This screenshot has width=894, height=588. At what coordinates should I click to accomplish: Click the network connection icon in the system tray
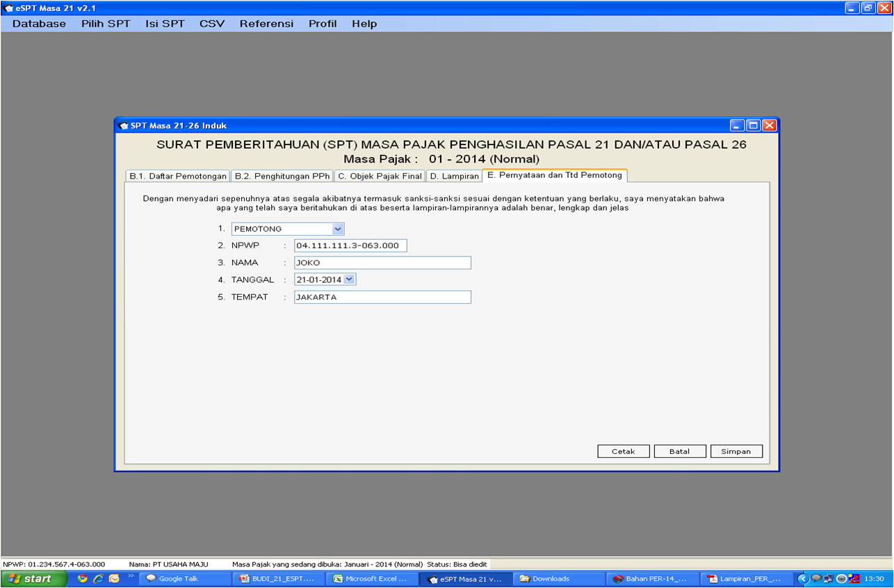click(x=828, y=578)
